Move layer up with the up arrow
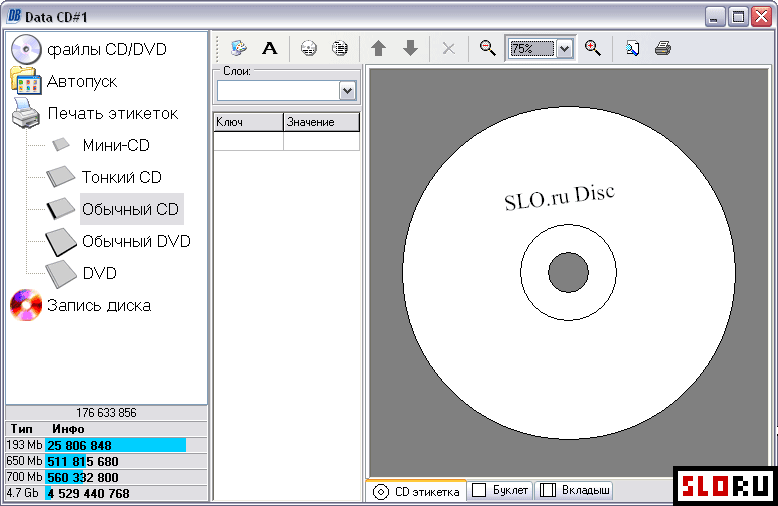778x506 pixels. [x=379, y=48]
